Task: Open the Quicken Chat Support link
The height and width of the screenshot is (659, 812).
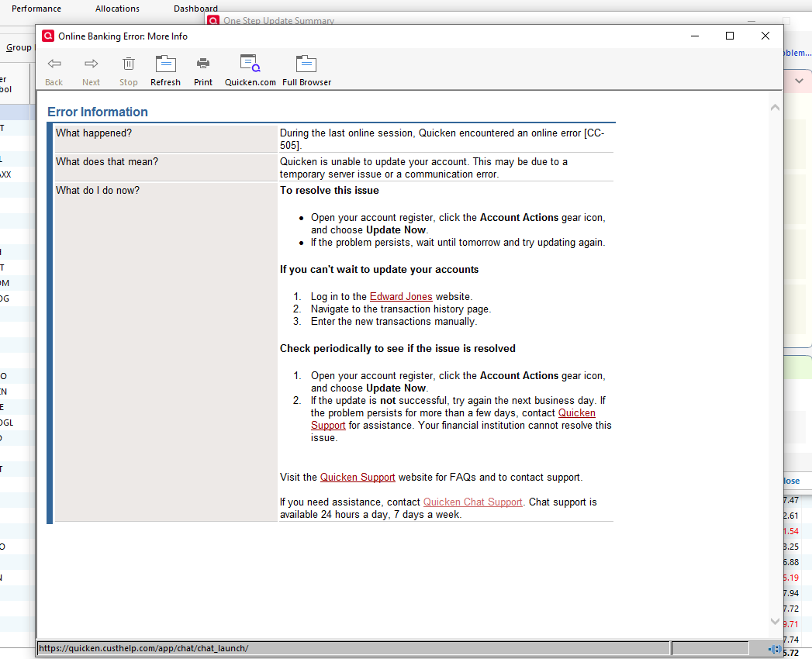Action: tap(473, 502)
